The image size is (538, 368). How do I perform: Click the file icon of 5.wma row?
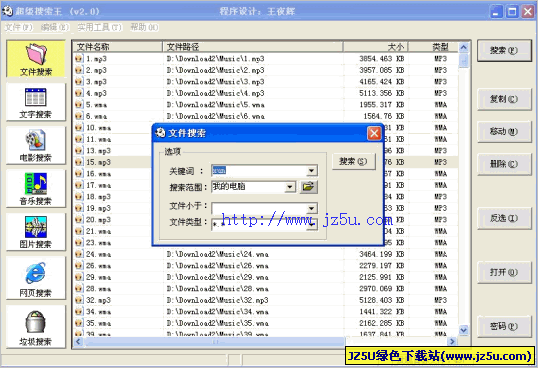click(x=79, y=105)
